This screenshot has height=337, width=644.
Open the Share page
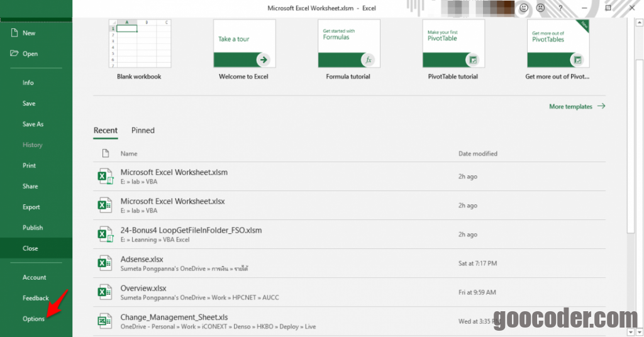36,186
